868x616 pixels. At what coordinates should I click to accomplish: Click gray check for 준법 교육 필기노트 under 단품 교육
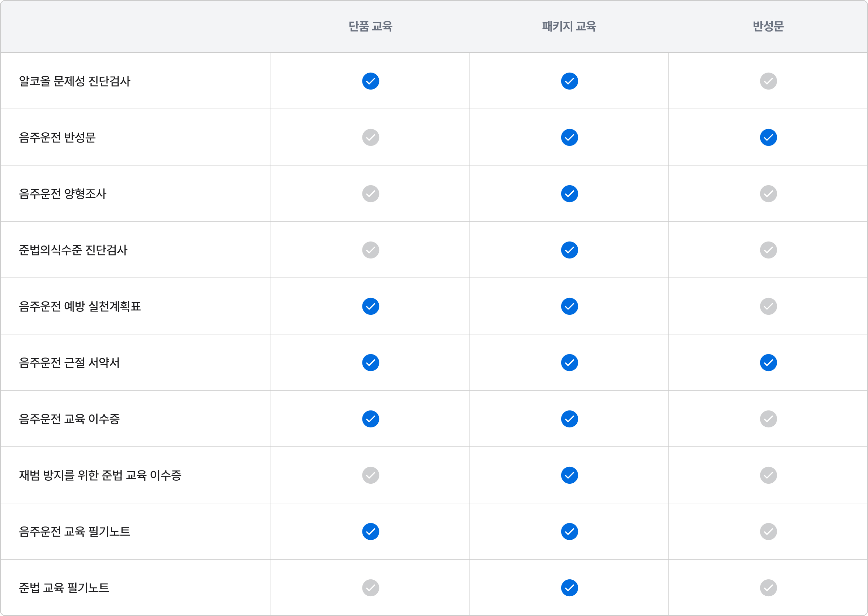click(370, 588)
